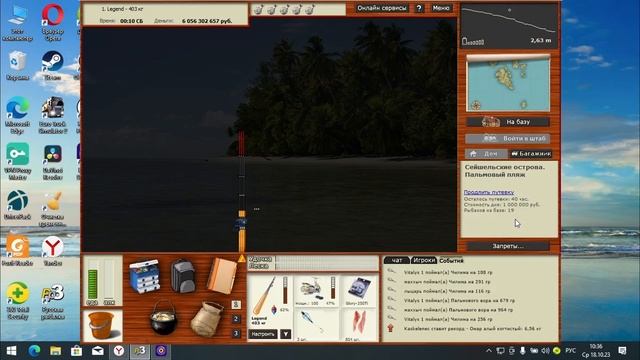
Task: Open the blue tackle box
Action: tap(144, 276)
